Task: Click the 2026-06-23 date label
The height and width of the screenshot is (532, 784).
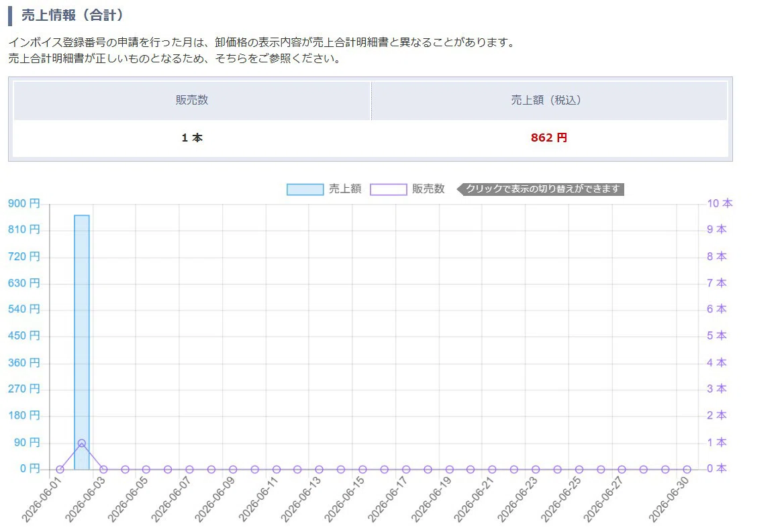Action: point(517,499)
